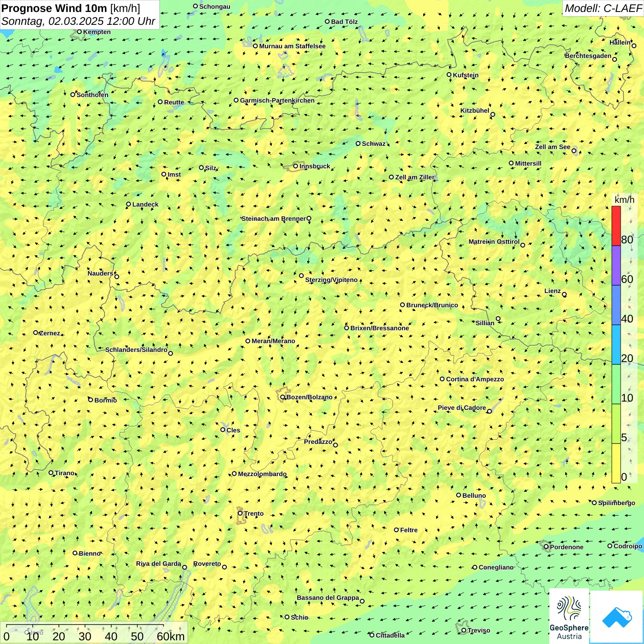Viewport: 644px width, 644px height.
Task: Click the 'Pieve di Cadore' label
Action: point(462,408)
